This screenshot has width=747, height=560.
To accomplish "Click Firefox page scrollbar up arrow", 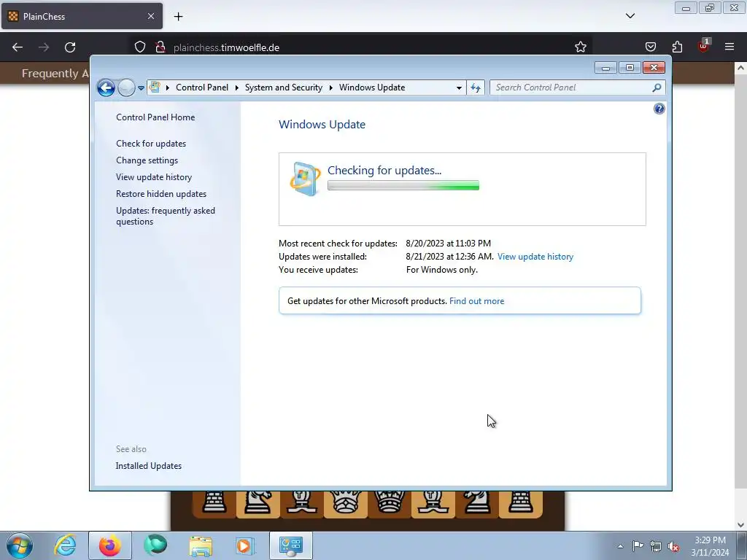I will click(x=741, y=68).
